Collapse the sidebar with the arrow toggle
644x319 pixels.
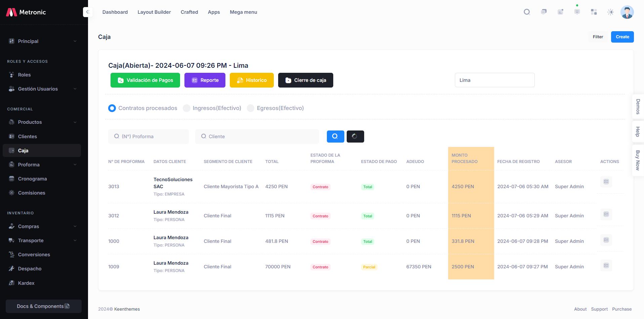click(87, 12)
